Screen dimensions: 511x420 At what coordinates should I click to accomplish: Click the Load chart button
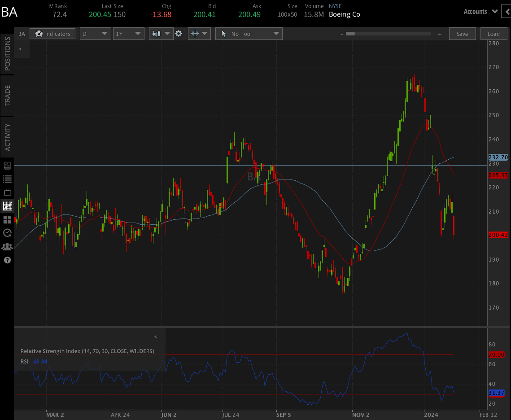pyautogui.click(x=494, y=34)
